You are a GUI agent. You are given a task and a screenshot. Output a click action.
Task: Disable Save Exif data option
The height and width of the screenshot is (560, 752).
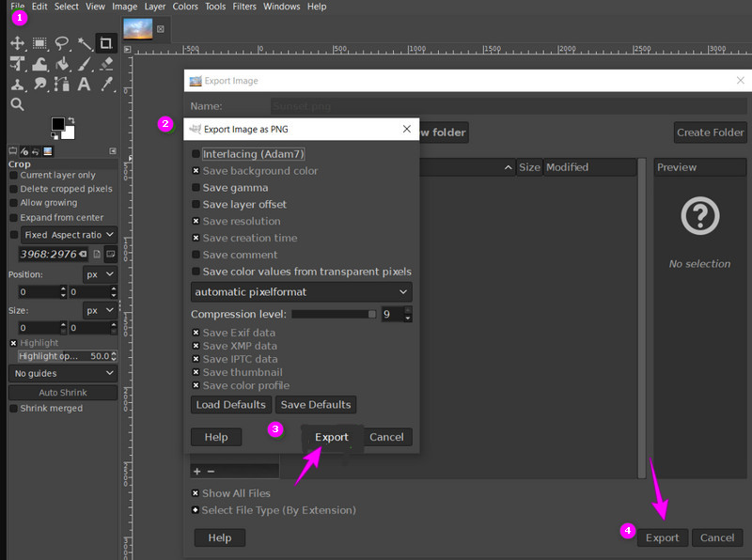coord(196,333)
